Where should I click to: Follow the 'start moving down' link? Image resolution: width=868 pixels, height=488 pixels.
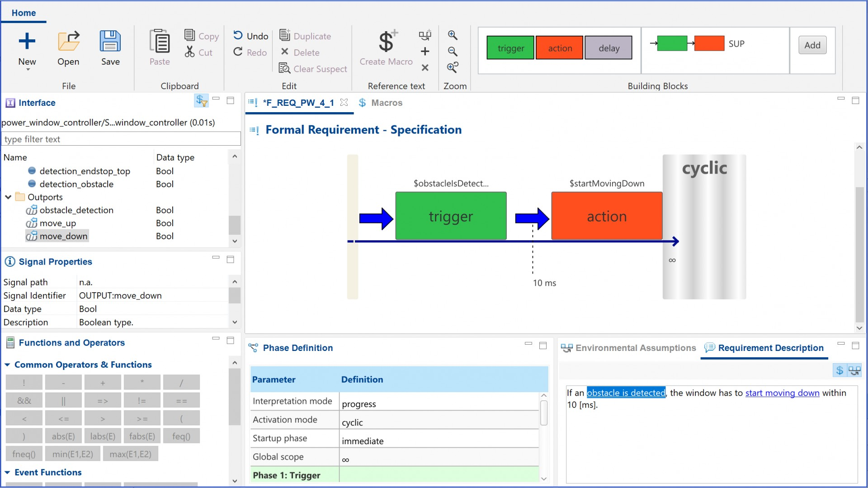(782, 393)
